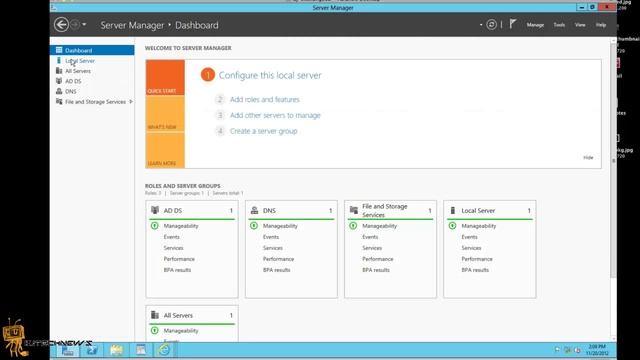Hide the welcome tile
Image resolution: width=640 pixels, height=360 pixels.
click(588, 158)
